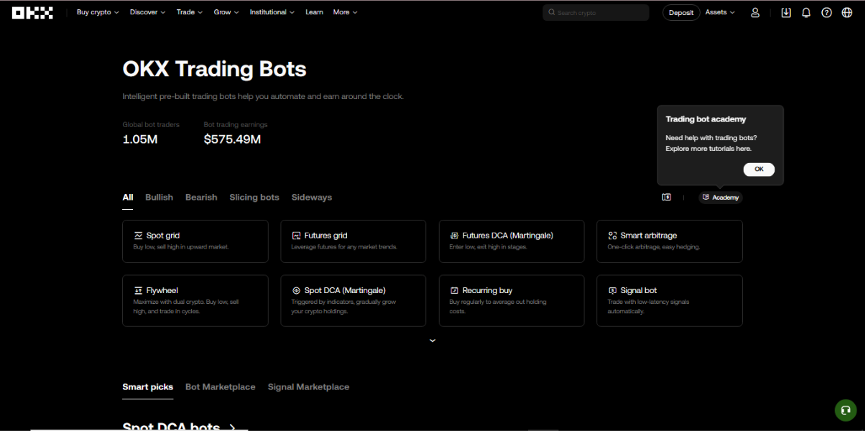Select the Bullish tab
The image size is (868, 431).
(x=160, y=197)
